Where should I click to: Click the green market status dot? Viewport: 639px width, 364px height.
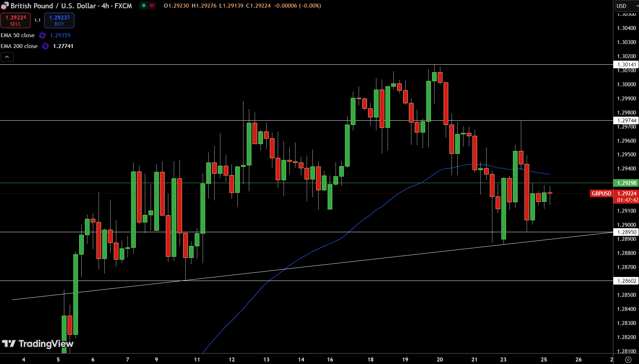(x=144, y=5)
